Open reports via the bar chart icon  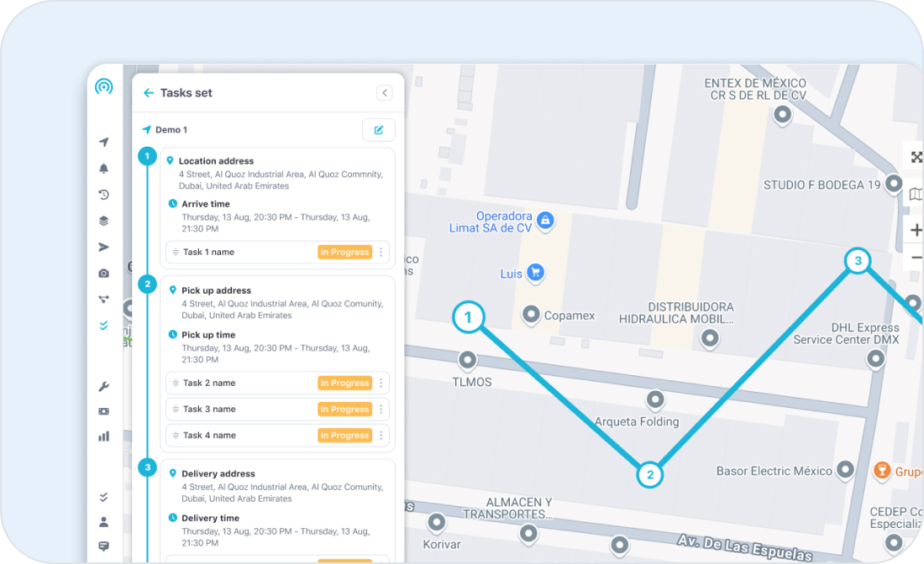point(103,436)
